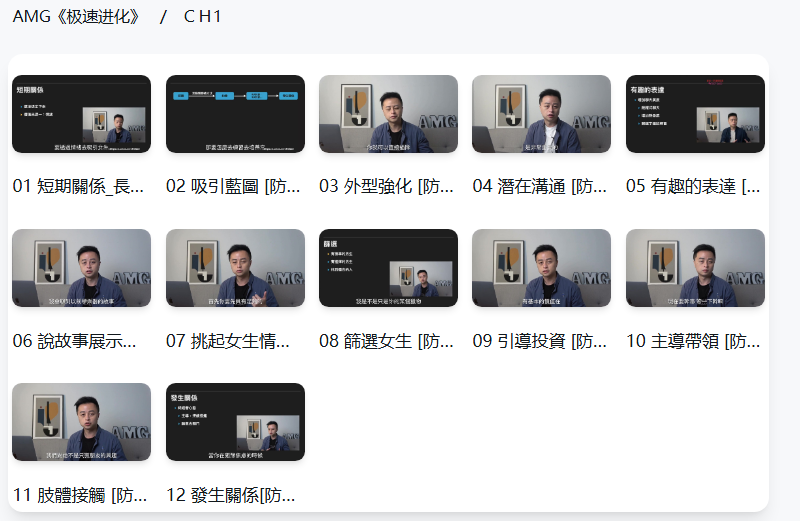This screenshot has width=800, height=521.
Task: Open video thumbnail 02 吸引藍圖
Action: tap(235, 114)
